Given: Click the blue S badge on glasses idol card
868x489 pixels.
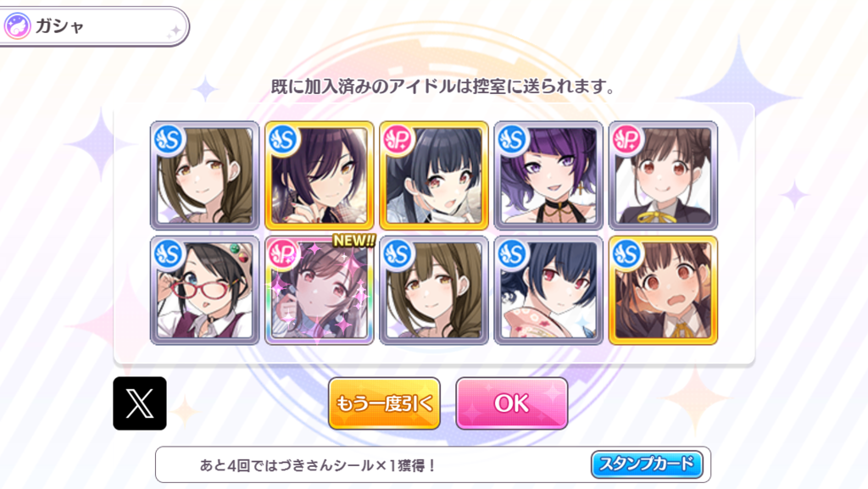Looking at the screenshot, I should pos(169,254).
